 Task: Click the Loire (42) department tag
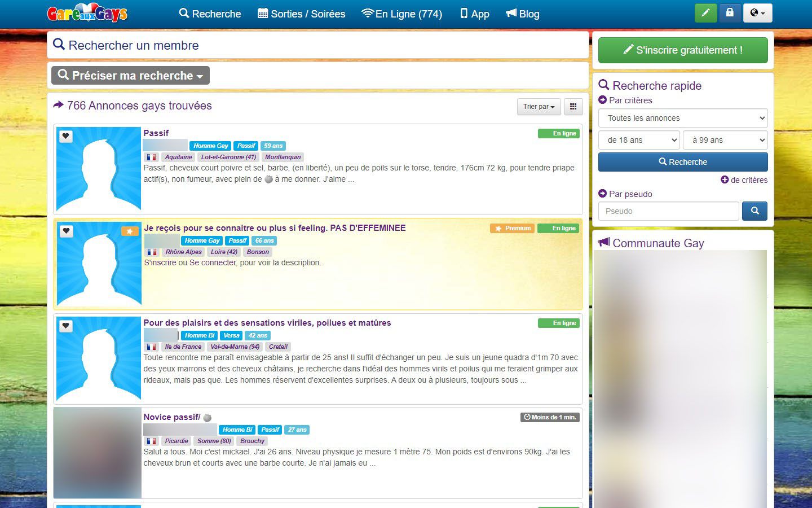224,252
